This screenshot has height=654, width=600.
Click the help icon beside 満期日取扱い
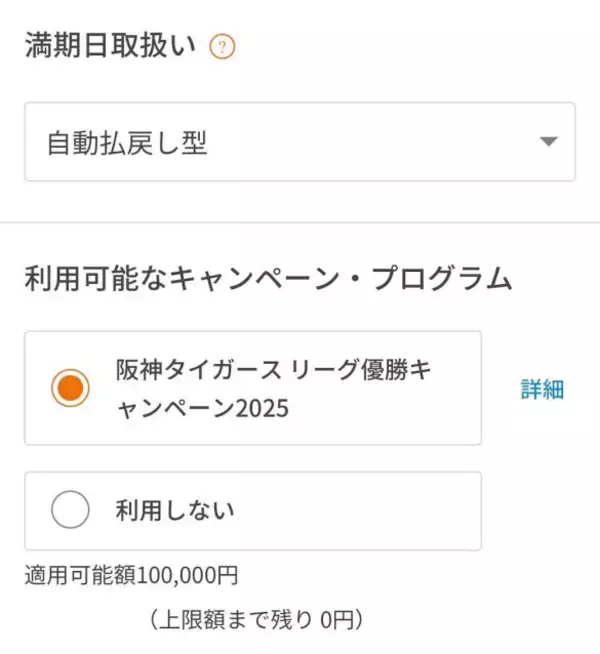click(x=222, y=47)
